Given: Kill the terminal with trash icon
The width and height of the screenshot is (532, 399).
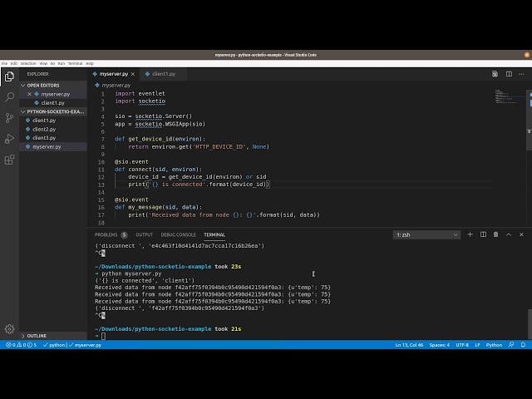Looking at the screenshot, I should click(x=495, y=234).
